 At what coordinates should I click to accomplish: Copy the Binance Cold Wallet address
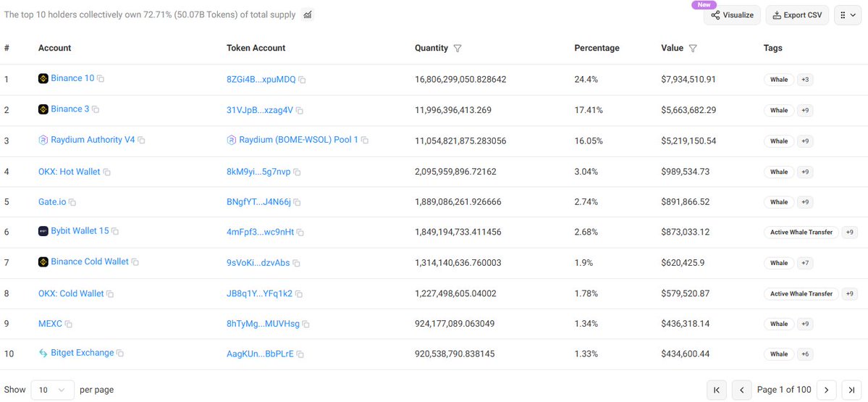point(135,262)
